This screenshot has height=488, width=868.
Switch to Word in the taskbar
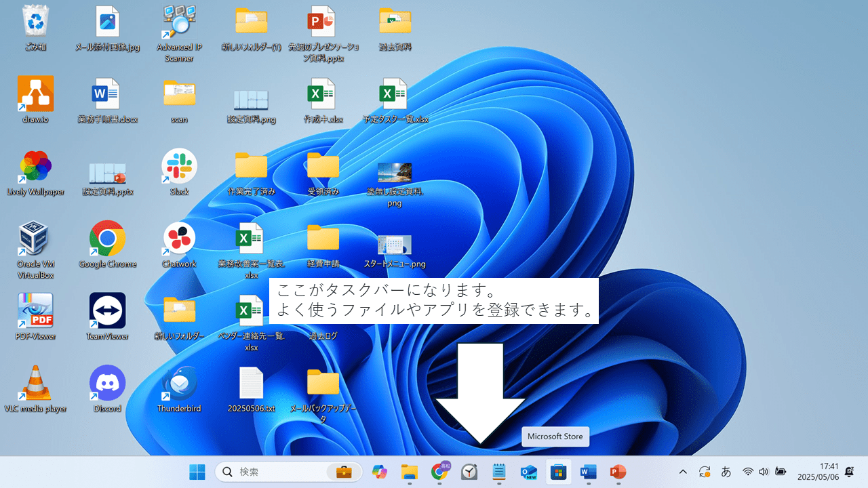(588, 472)
